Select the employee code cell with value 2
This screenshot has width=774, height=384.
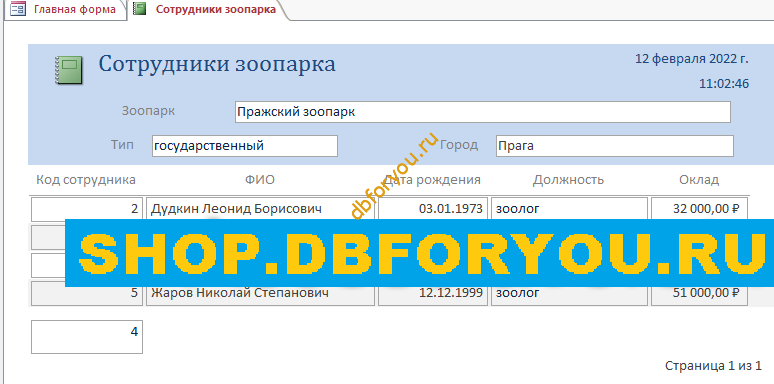tap(87, 209)
